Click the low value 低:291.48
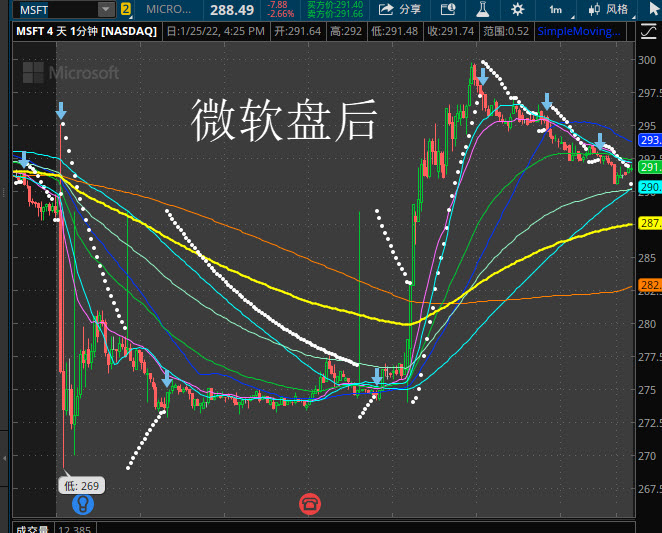662x533 pixels. pyautogui.click(x=394, y=31)
